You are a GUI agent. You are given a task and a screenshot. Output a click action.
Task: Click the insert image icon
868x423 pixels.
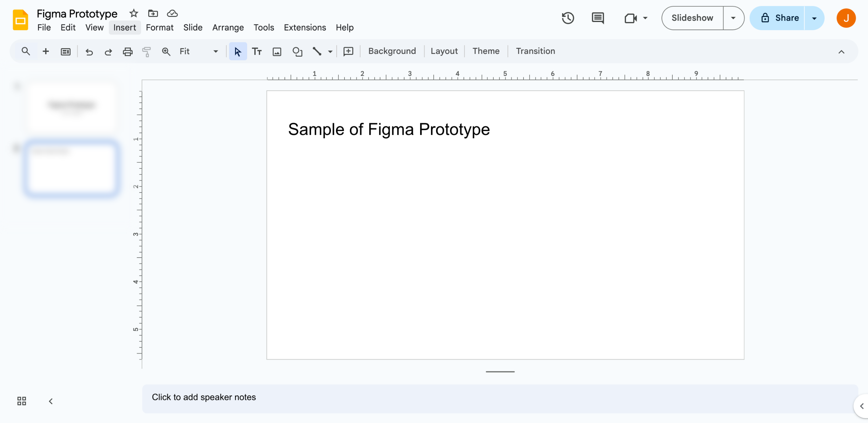click(x=277, y=52)
